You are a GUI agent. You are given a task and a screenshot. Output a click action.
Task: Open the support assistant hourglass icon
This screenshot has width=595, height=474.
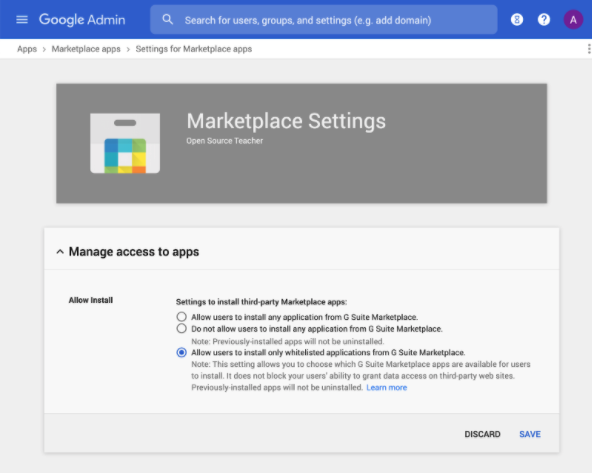click(x=516, y=19)
